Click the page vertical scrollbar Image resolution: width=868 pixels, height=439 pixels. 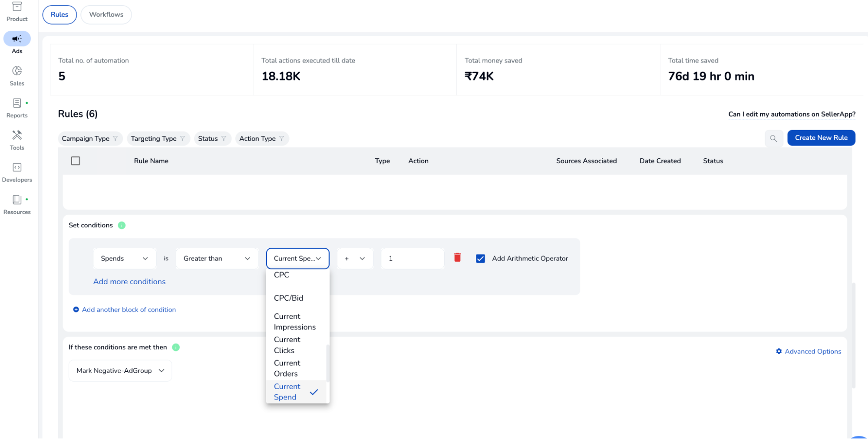coord(854,335)
